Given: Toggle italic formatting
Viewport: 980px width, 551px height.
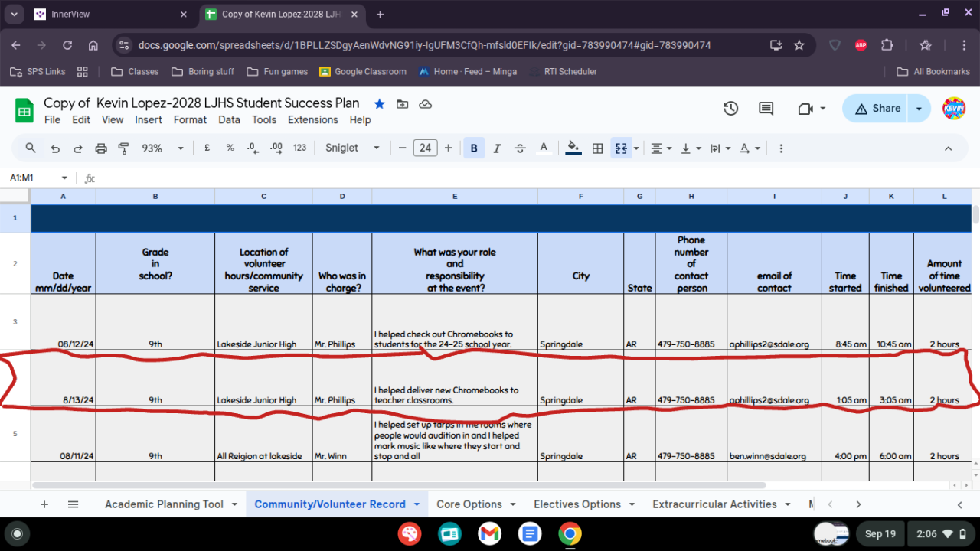Looking at the screenshot, I should 497,148.
